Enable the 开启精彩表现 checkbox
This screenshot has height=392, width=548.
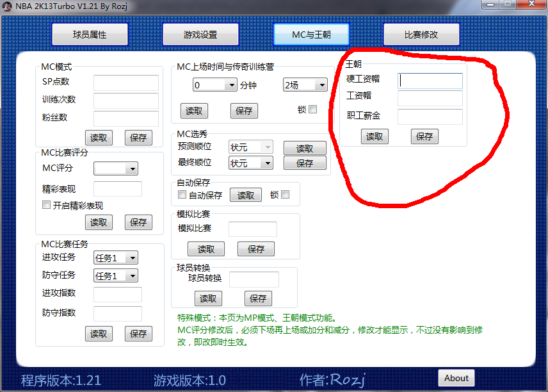(x=46, y=204)
